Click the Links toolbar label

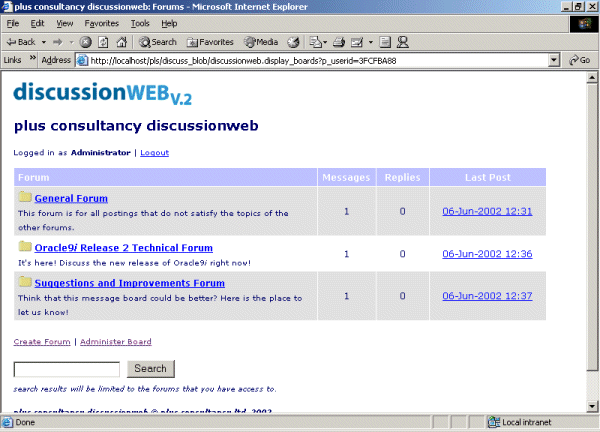(12, 60)
